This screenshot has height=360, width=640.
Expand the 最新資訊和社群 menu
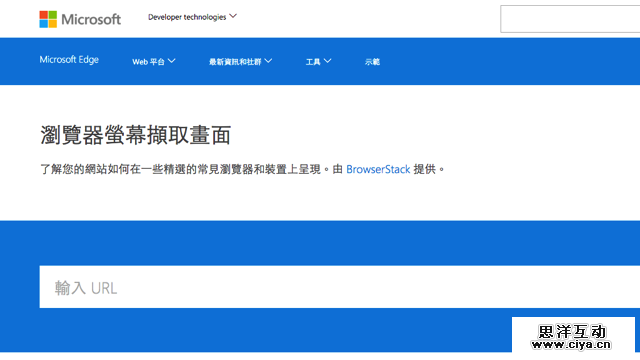tap(240, 62)
